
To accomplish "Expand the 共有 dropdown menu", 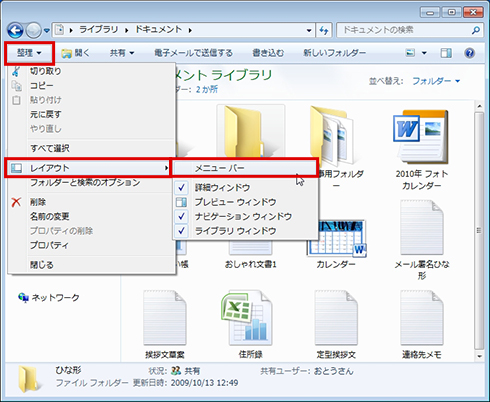I will [122, 53].
